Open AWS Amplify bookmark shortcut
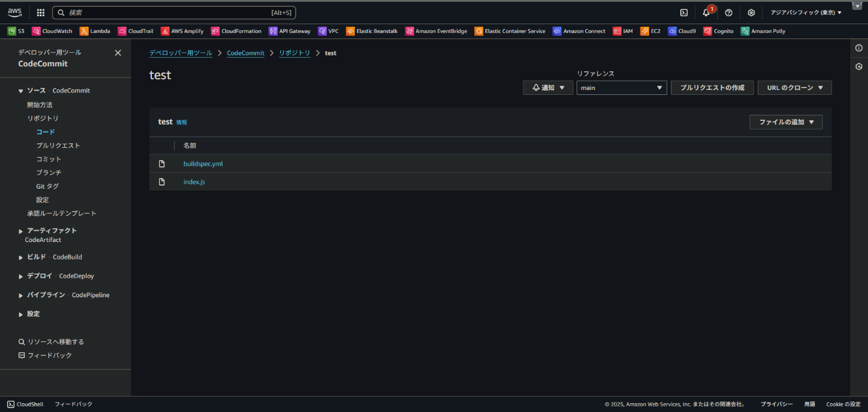This screenshot has height=412, width=868. click(x=182, y=31)
